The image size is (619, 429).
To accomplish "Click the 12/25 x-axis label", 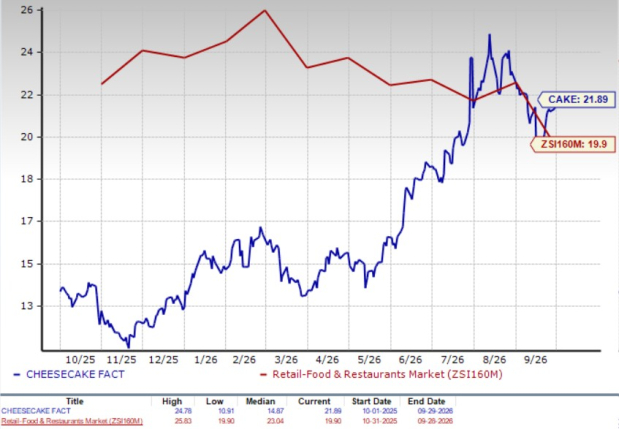I will (x=163, y=360).
